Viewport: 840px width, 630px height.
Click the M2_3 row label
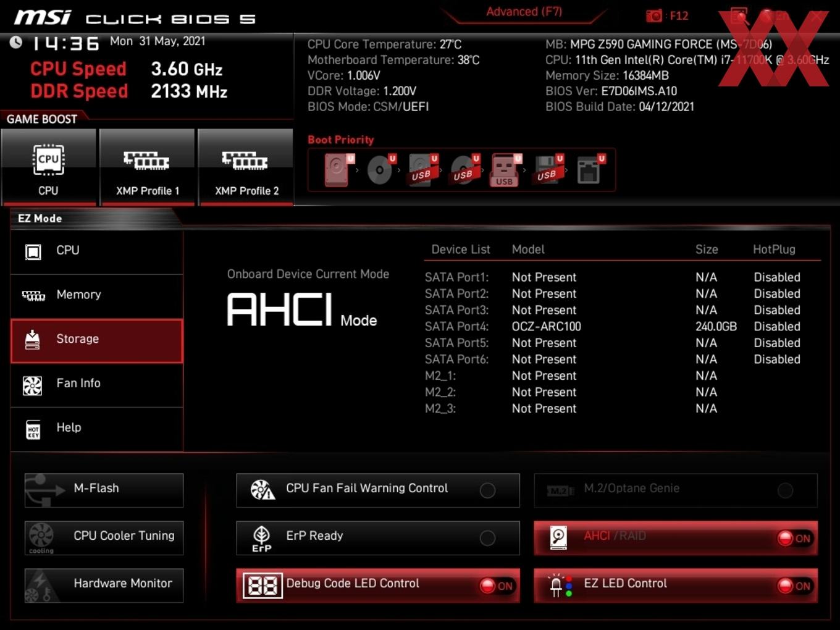(440, 408)
